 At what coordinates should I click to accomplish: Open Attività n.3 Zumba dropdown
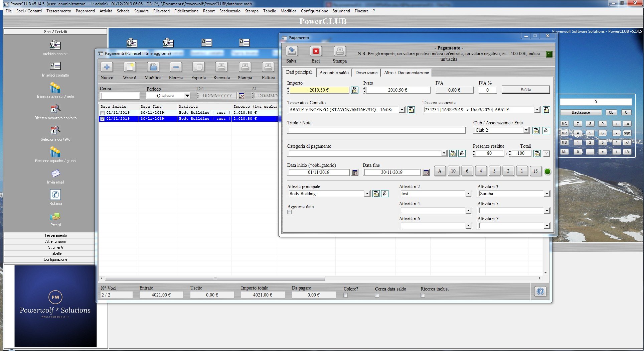[x=547, y=194]
